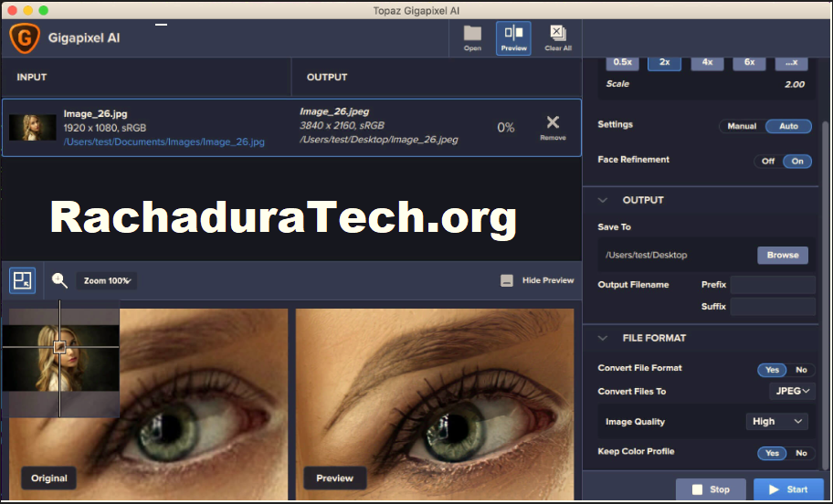Open the Zoom 100% dropdown
The width and height of the screenshot is (833, 504).
tap(106, 281)
